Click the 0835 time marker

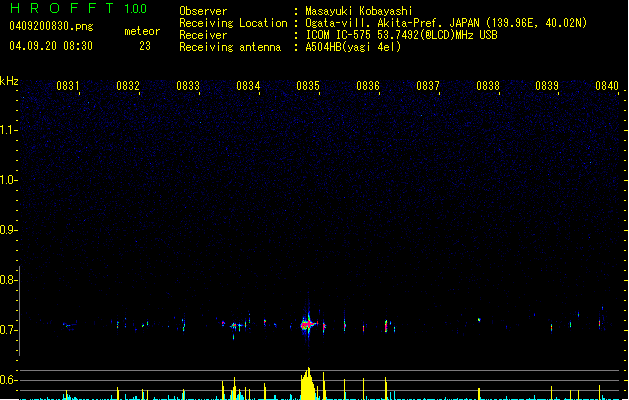[x=308, y=86]
